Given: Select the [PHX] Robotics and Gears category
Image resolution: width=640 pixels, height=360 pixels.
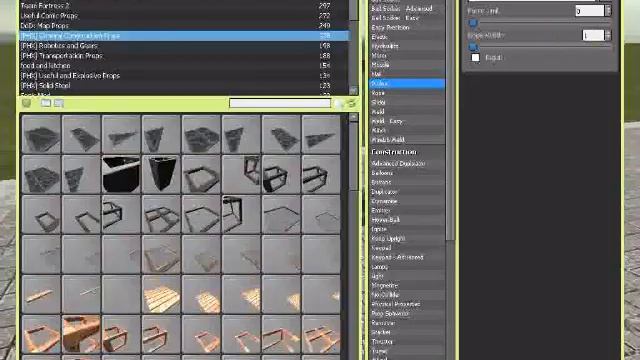Looking at the screenshot, I should [184, 46].
